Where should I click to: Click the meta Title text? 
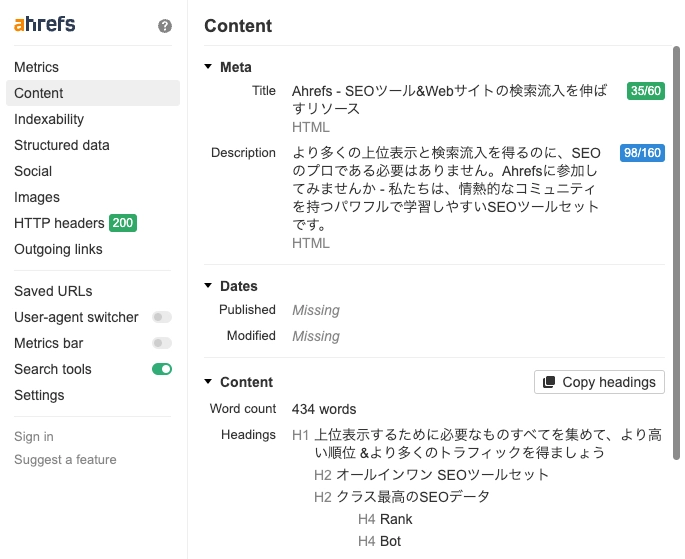450,100
